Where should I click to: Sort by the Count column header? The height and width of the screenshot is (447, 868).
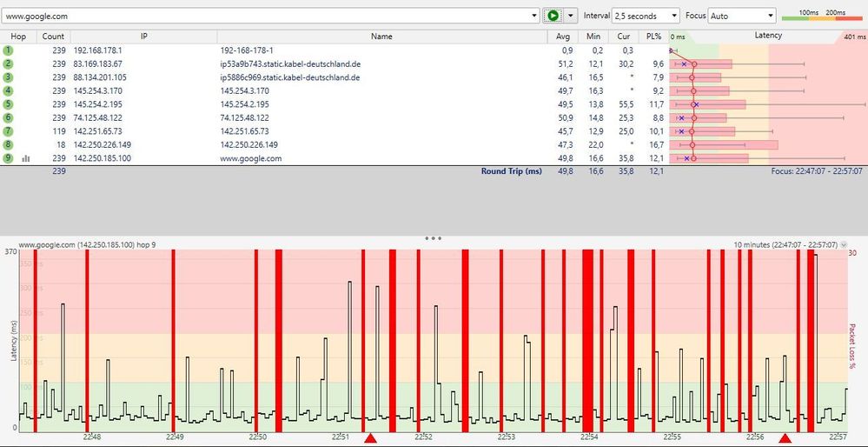pos(53,36)
